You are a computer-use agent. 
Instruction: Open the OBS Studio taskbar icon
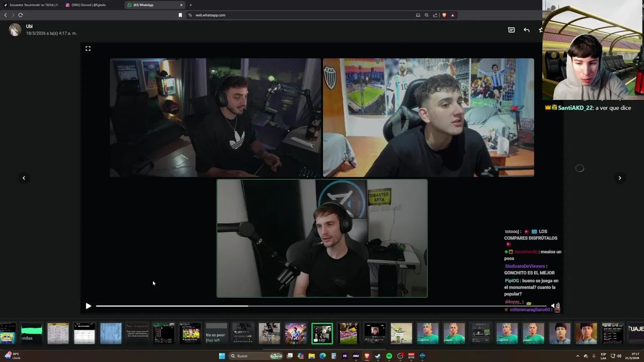click(x=400, y=356)
